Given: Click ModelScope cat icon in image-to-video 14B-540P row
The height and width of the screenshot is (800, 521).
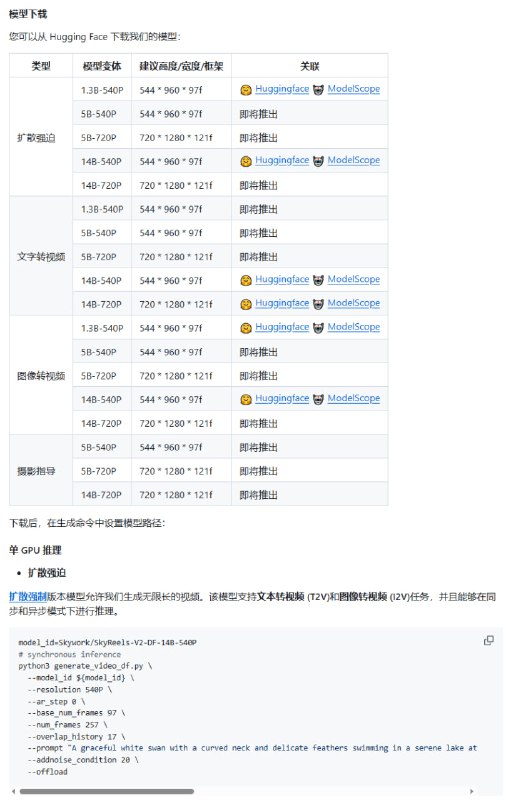Looking at the screenshot, I should pyautogui.click(x=318, y=399).
